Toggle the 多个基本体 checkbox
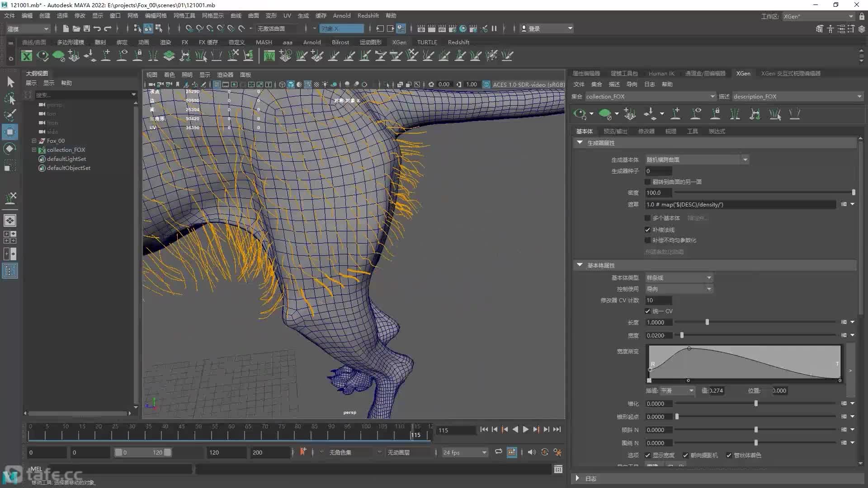 coord(647,218)
